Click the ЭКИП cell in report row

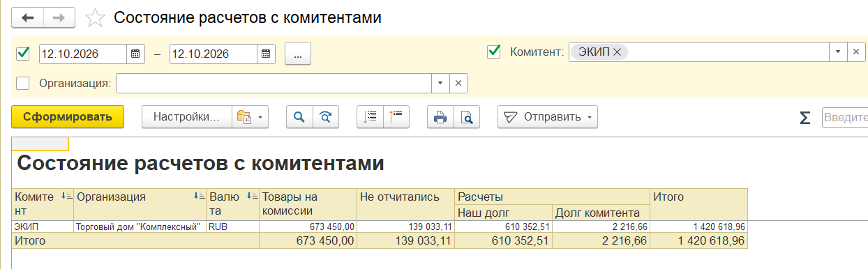pyautogui.click(x=43, y=226)
